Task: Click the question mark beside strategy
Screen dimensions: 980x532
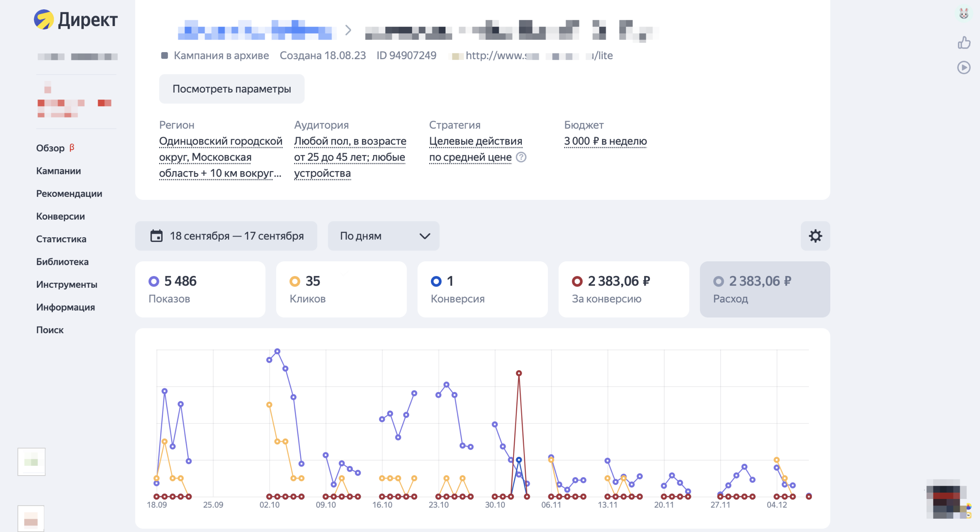Action: [x=521, y=157]
